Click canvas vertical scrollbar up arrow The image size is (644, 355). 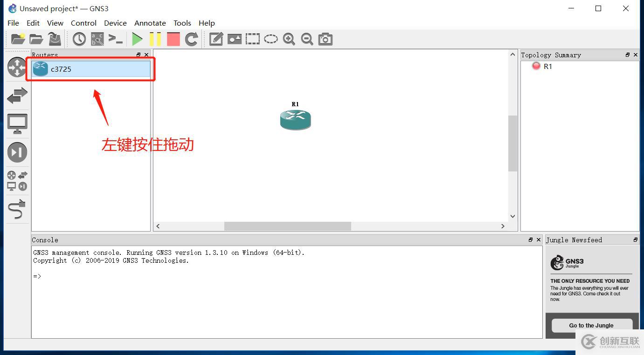[x=512, y=55]
